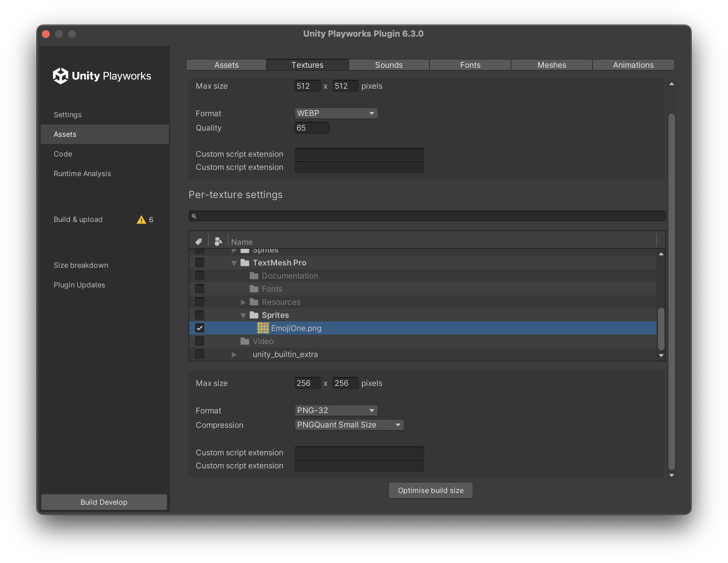
Task: Click the Build & upload warning triangle
Action: (x=141, y=220)
